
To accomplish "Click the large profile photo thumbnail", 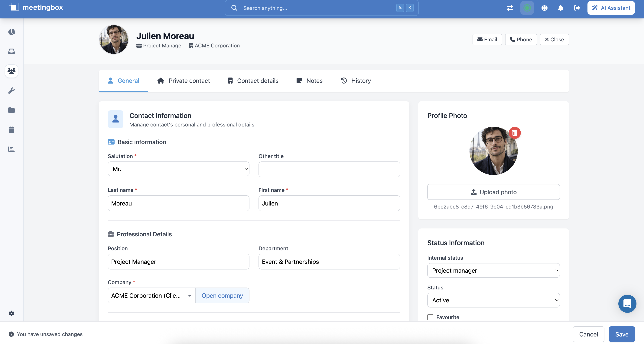I will click(493, 151).
